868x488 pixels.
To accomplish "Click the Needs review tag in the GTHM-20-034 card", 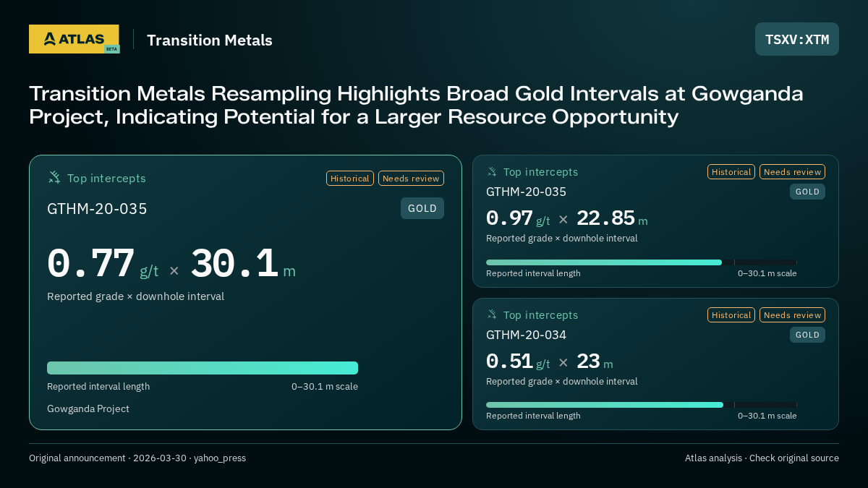I will click(x=792, y=314).
